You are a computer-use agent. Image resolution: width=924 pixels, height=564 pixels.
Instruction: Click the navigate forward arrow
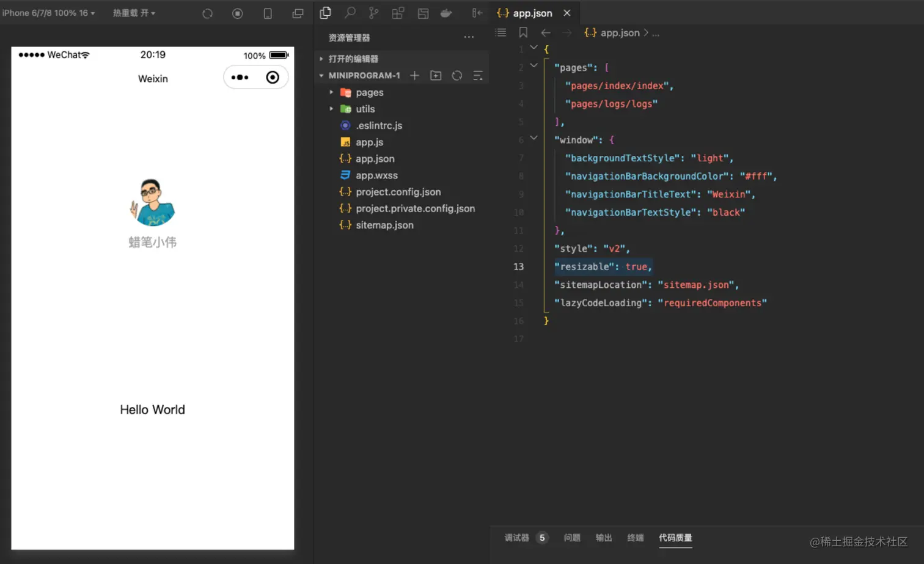click(567, 32)
